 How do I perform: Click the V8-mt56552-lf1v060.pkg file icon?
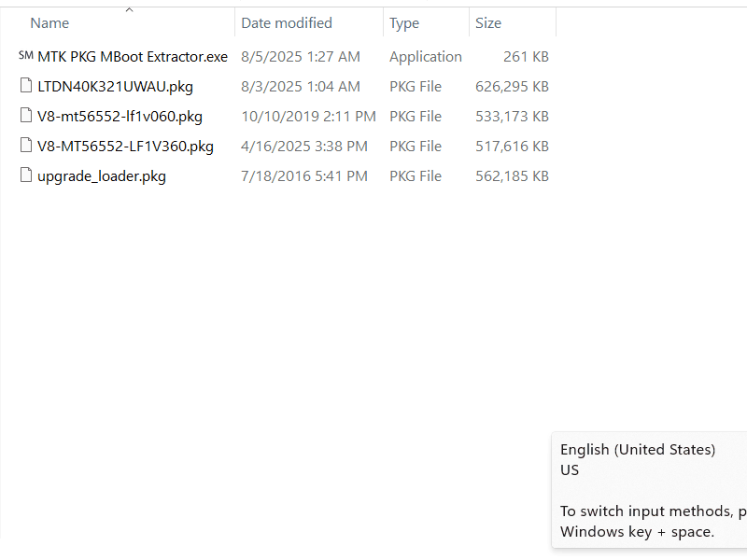click(x=26, y=116)
